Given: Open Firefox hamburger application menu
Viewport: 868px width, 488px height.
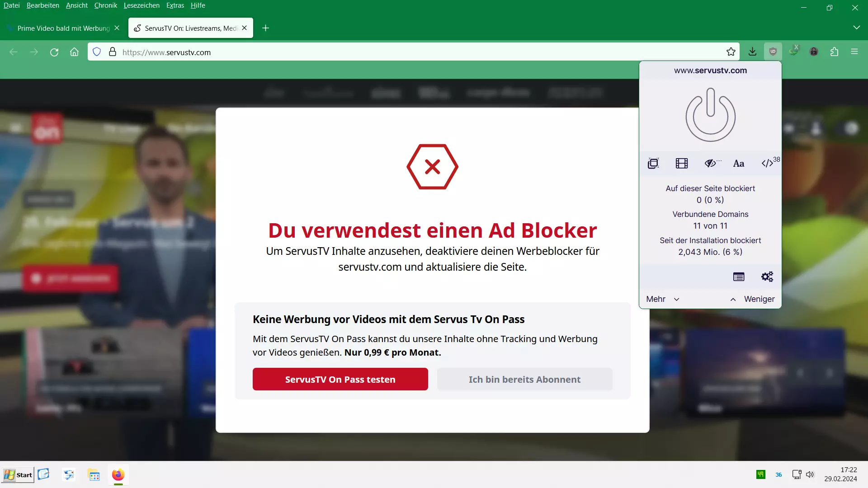Looking at the screenshot, I should coord(854,52).
